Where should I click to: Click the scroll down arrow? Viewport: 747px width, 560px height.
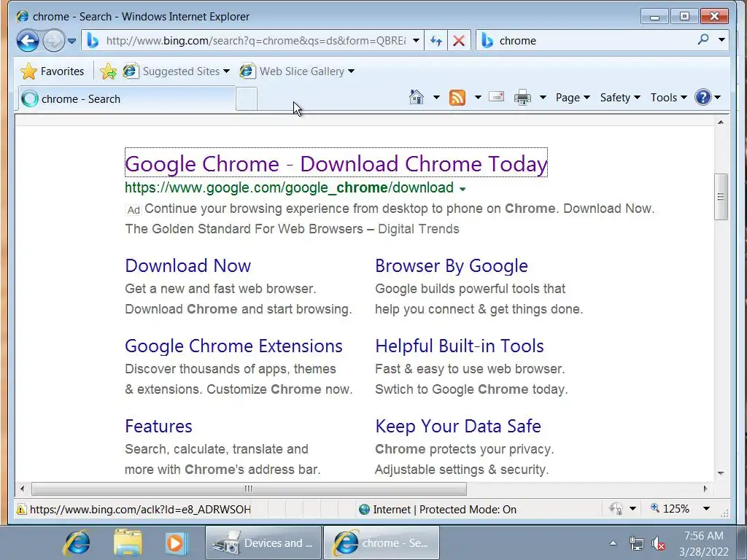721,473
